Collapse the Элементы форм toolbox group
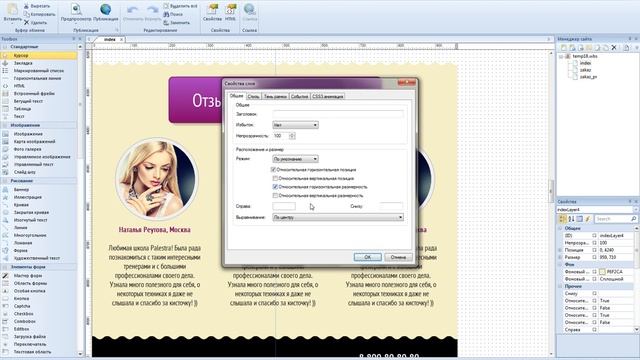 point(5,267)
